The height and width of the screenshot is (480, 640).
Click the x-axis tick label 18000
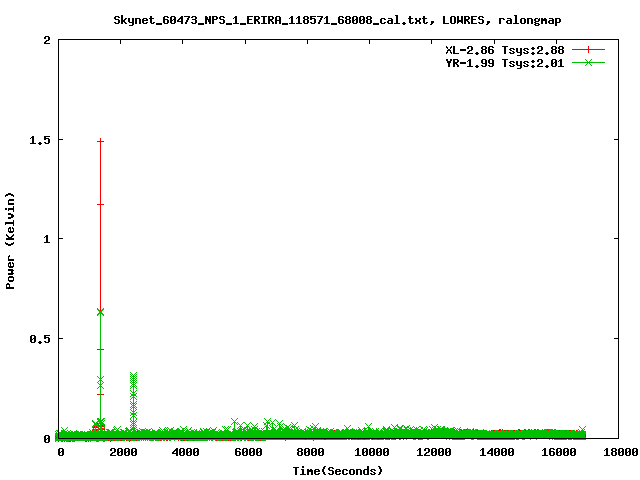pos(620,452)
